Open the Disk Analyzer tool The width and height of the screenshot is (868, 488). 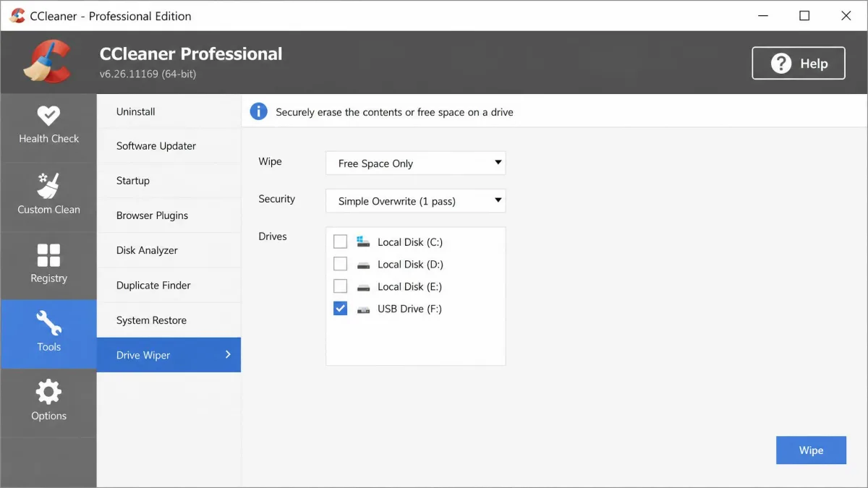tap(169, 250)
